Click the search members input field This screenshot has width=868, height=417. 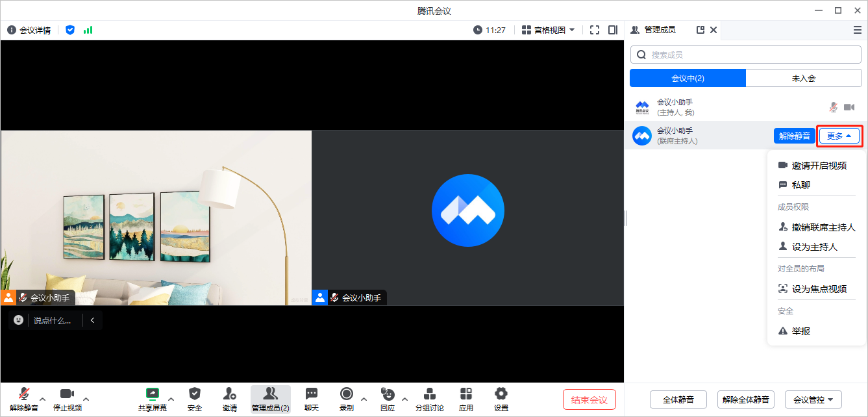tap(746, 55)
